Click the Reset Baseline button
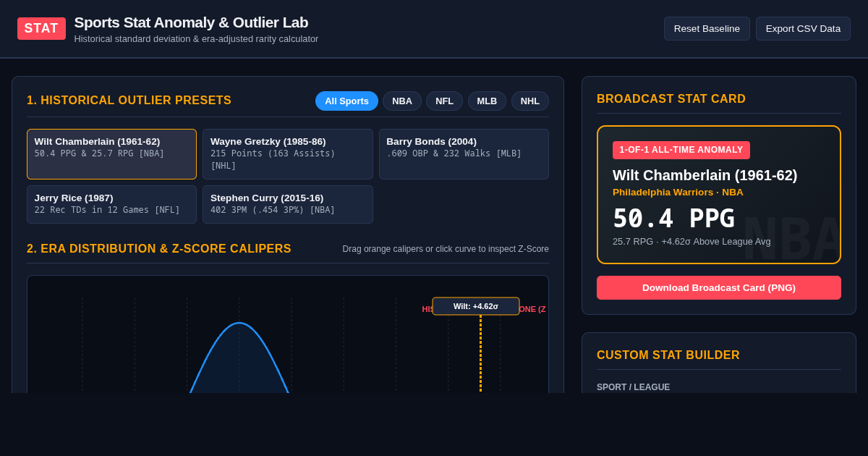Screen dimensions: 868x456 [707, 28]
